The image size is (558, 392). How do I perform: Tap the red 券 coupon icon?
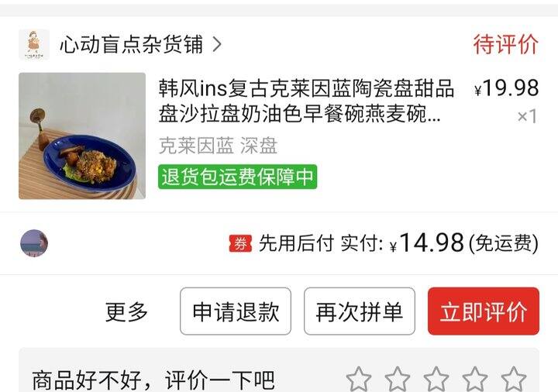[x=240, y=244]
